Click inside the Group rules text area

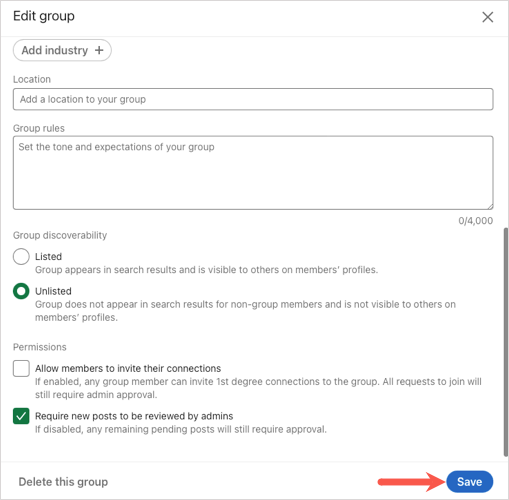click(x=253, y=173)
